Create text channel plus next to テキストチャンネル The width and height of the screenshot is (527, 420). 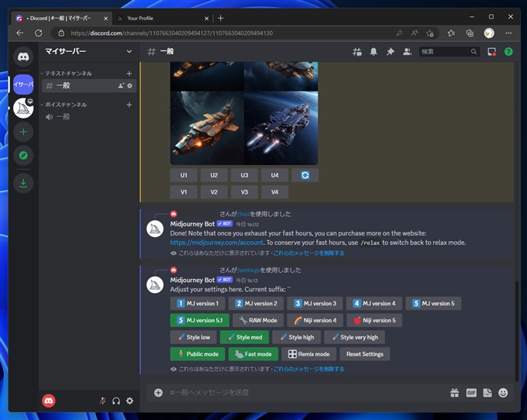point(129,74)
